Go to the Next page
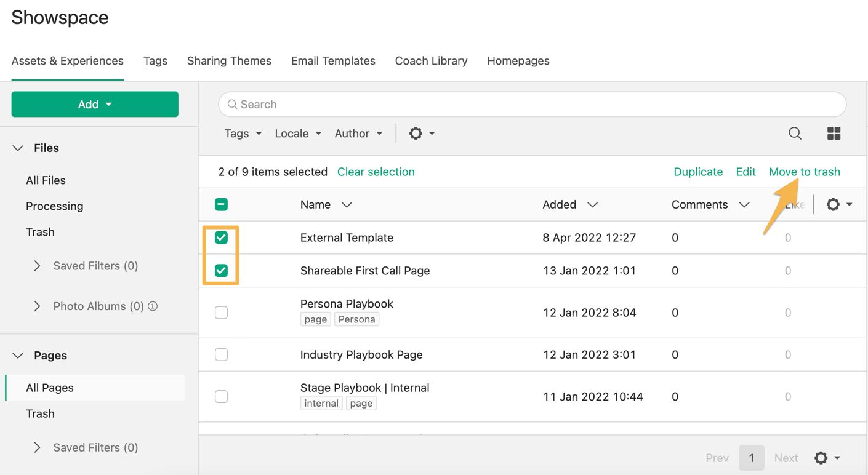Screen dimensions: 868x475 pyautogui.click(x=786, y=458)
